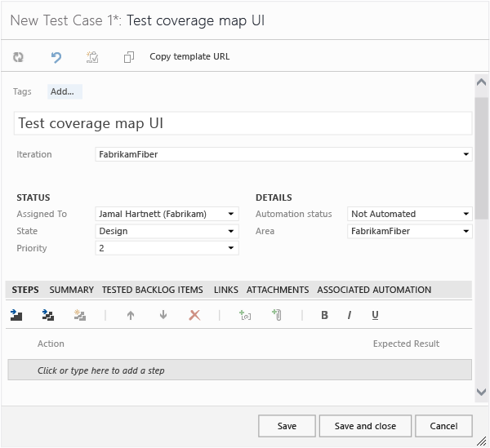
Task: Open the LINKS tab
Action: pyautogui.click(x=226, y=290)
